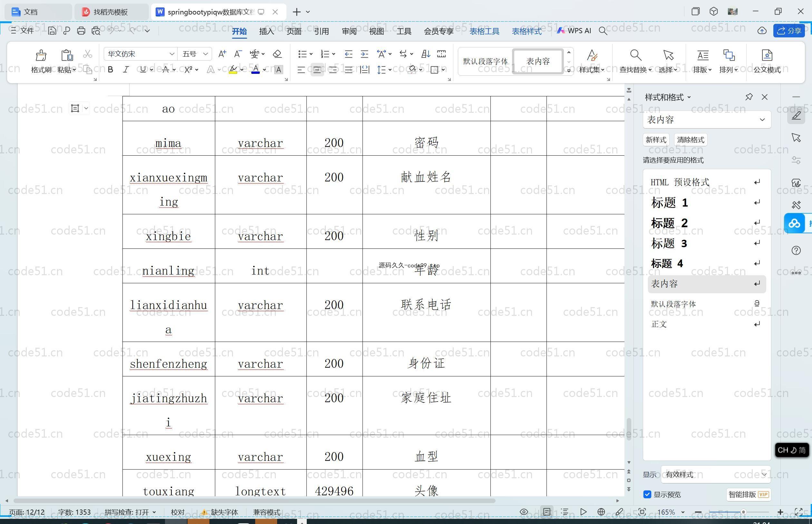
Task: Click the 分享 share button
Action: [789, 31]
